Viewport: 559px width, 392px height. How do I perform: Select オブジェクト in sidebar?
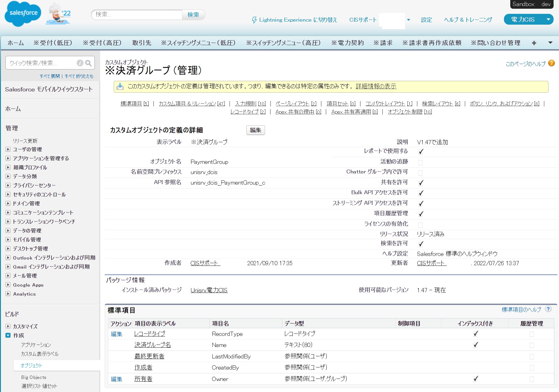click(x=31, y=366)
